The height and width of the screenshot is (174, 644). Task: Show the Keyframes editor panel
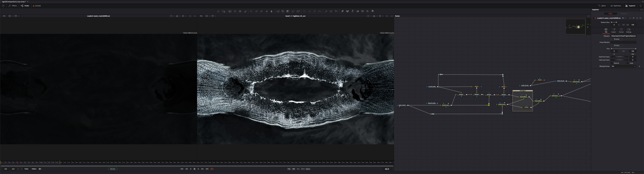coord(616,6)
